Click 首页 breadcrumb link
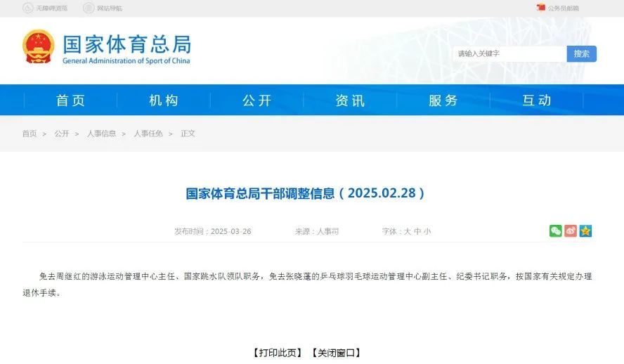 pyautogui.click(x=30, y=134)
